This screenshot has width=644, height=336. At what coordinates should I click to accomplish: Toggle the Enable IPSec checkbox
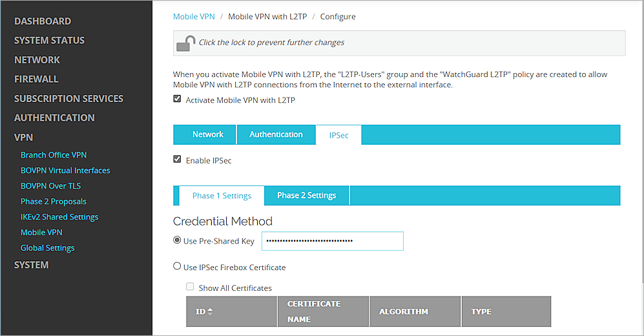coord(177,160)
